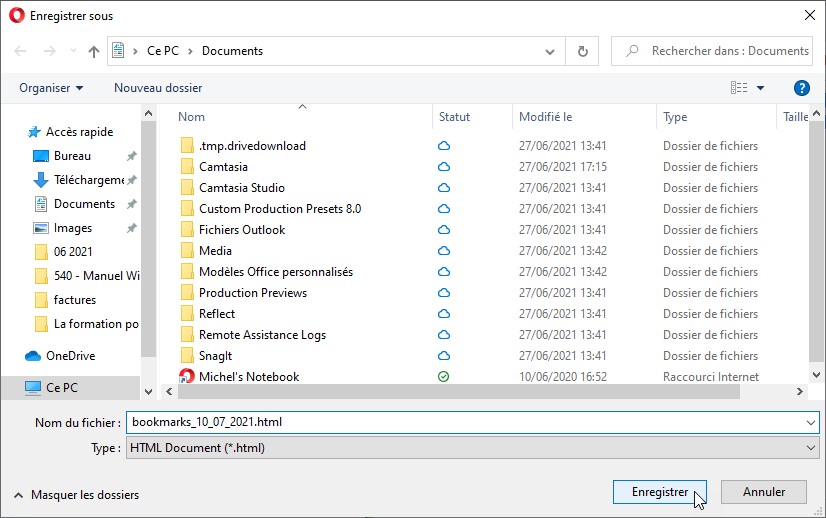Click the OneDrive cloud icon in sidebar
Image resolution: width=826 pixels, height=518 pixels.
pos(33,356)
